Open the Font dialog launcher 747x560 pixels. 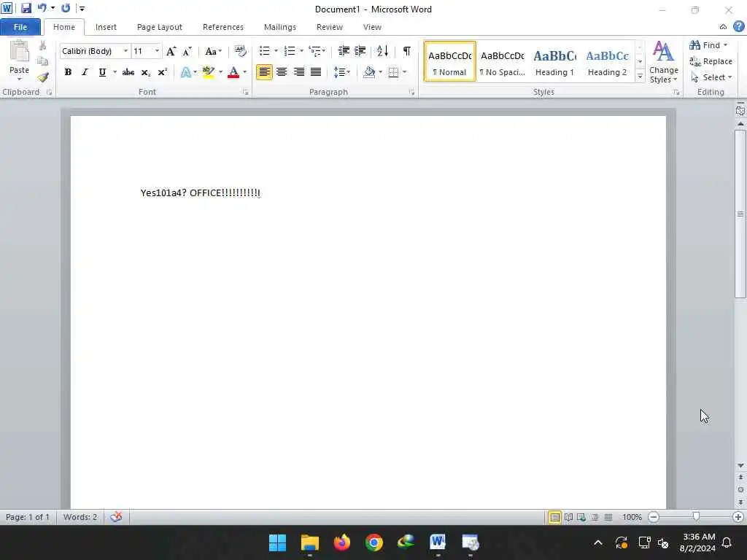coord(245,93)
